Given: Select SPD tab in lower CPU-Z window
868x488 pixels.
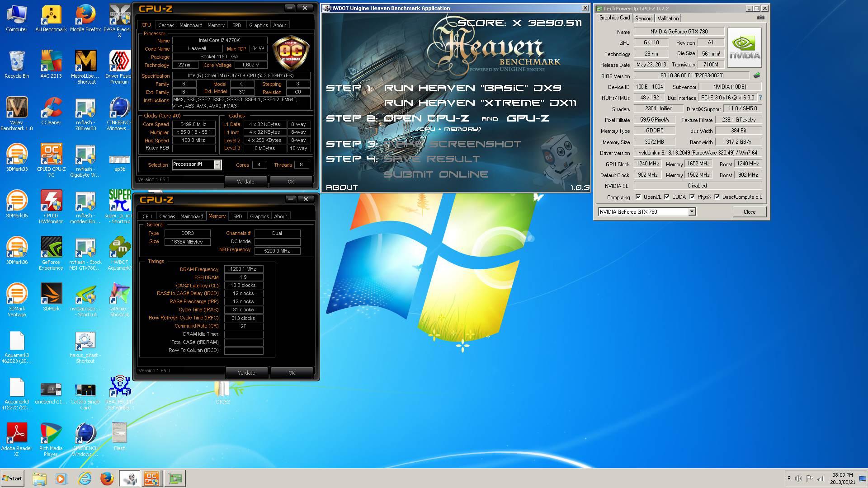Looking at the screenshot, I should 237,216.
